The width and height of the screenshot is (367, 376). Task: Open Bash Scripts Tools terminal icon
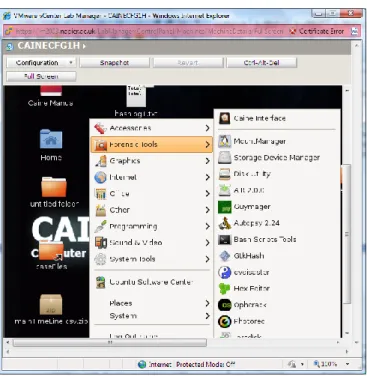[225, 240]
